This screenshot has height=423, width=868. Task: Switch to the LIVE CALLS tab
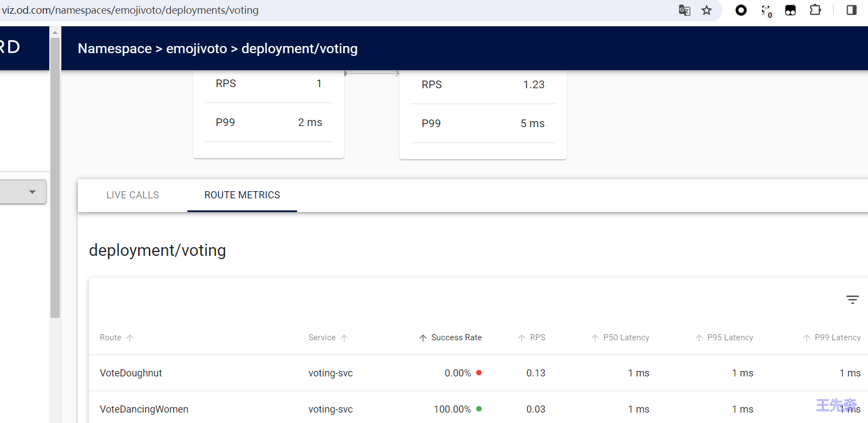click(133, 195)
